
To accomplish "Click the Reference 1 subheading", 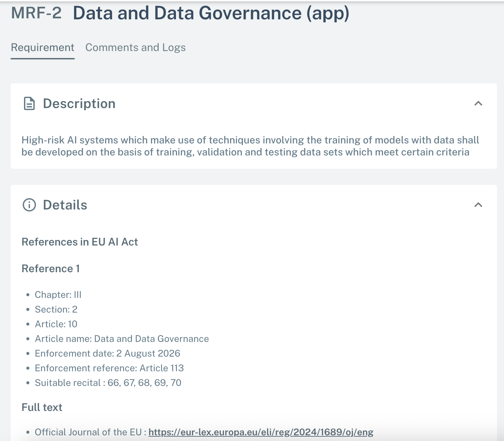I will point(51,269).
